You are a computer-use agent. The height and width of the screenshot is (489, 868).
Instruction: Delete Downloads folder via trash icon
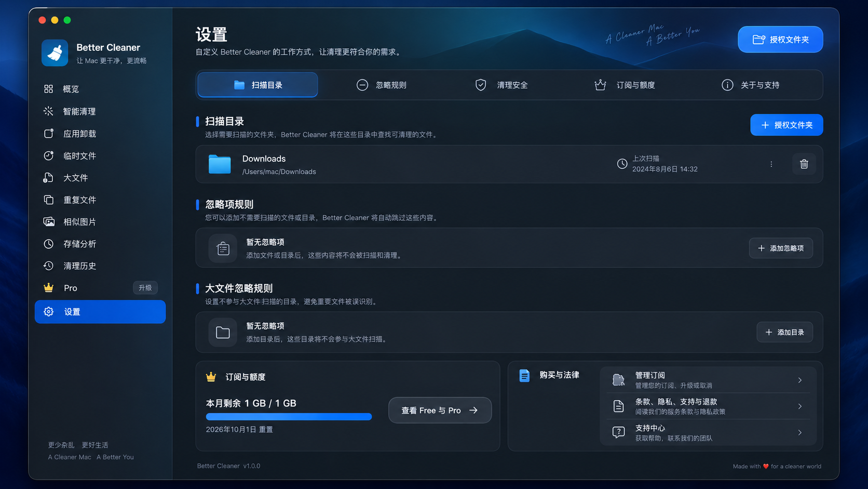(804, 164)
